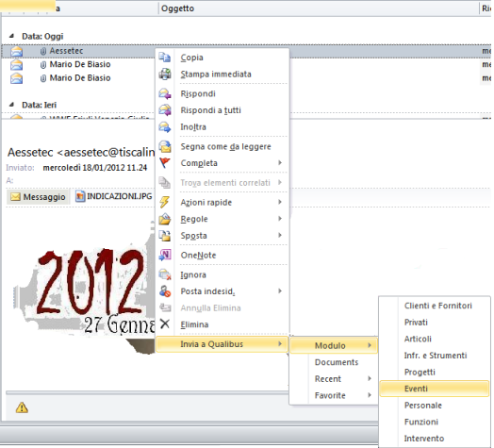The width and height of the screenshot is (494, 448).
Task: Open the Sposta submenu arrow
Action: pos(280,235)
